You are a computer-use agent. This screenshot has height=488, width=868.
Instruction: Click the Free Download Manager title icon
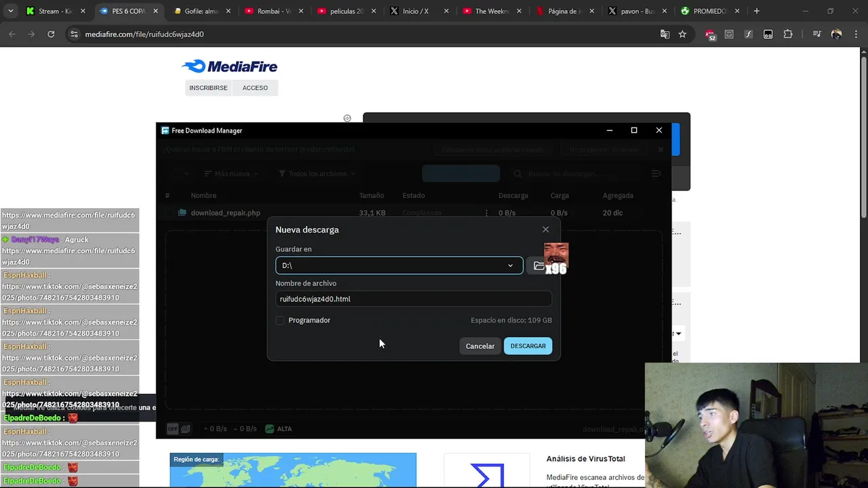pos(165,130)
